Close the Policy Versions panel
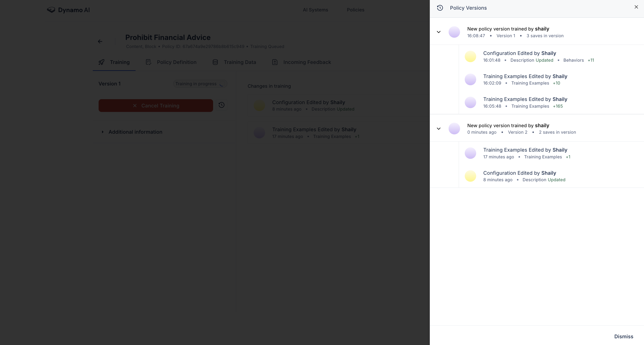644x345 pixels. click(636, 7)
